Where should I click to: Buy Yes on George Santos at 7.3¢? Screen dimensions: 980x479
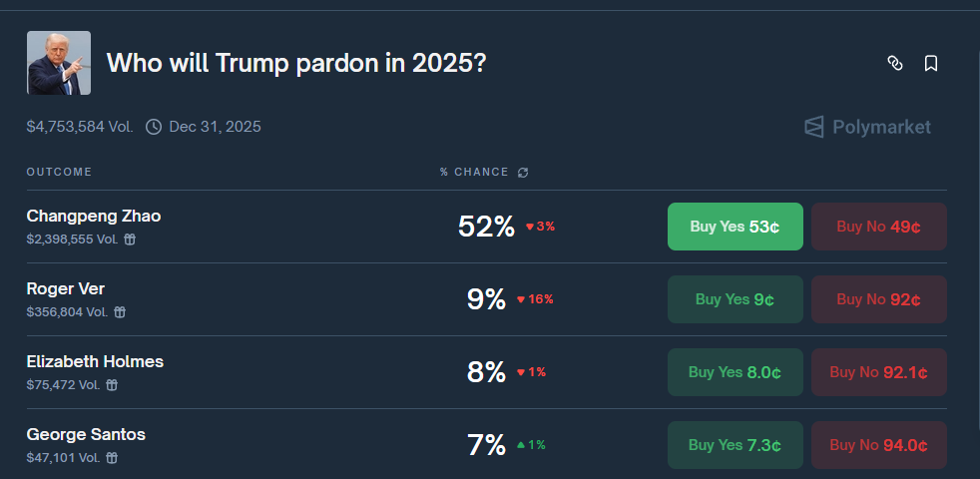[x=735, y=445]
